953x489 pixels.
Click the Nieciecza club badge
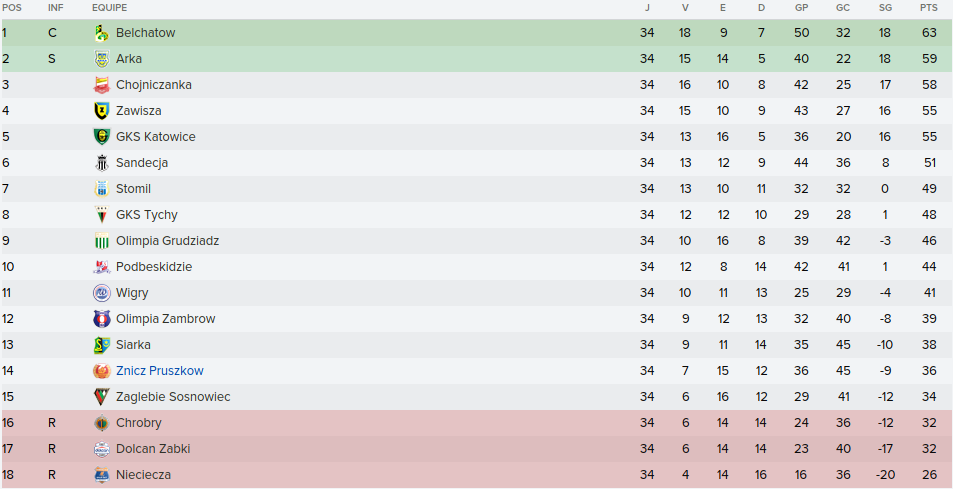pos(101,475)
